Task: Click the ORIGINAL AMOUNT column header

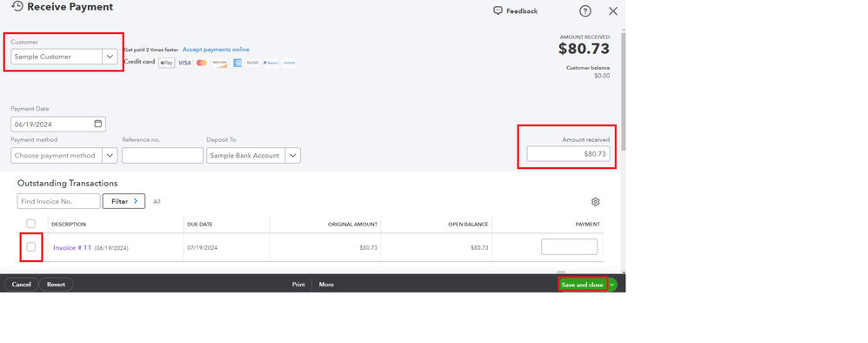Action: click(x=352, y=225)
